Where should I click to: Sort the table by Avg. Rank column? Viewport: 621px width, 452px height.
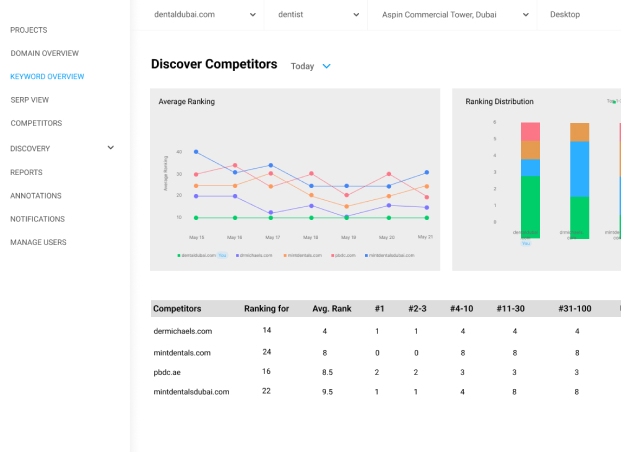(324, 308)
